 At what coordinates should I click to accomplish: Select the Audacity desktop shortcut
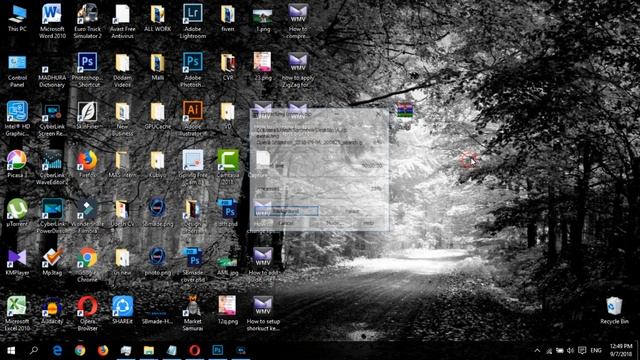tap(52, 310)
